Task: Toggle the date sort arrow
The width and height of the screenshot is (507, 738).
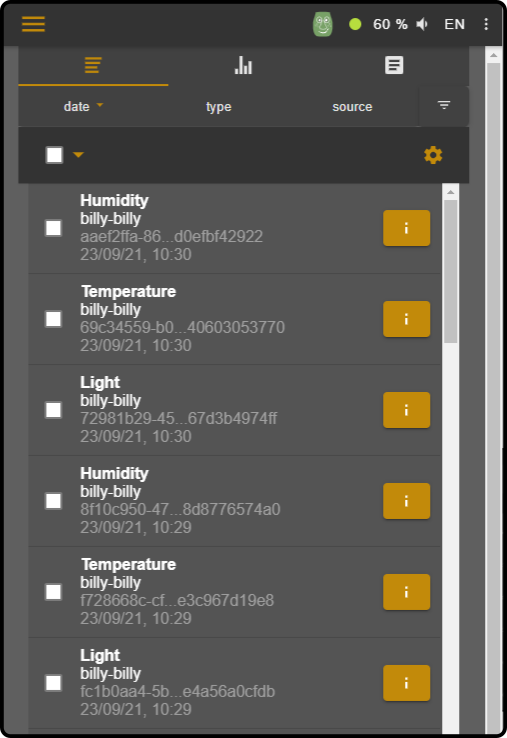Action: pos(100,105)
